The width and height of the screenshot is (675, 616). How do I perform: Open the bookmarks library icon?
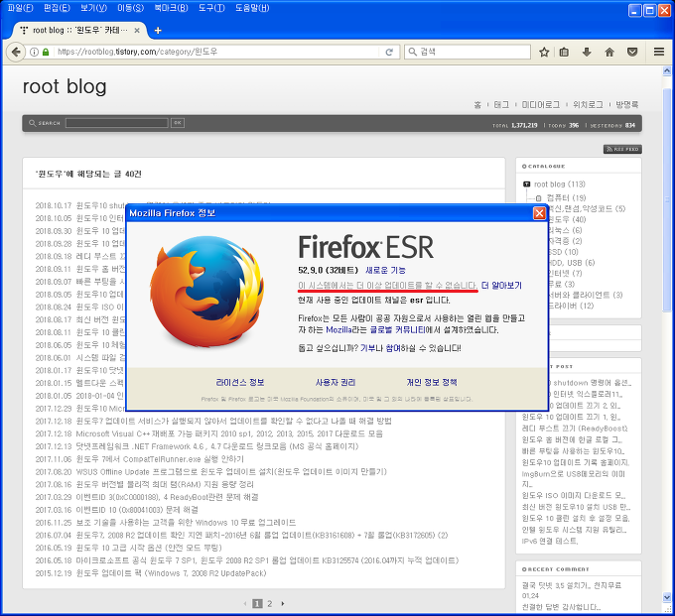click(x=564, y=52)
